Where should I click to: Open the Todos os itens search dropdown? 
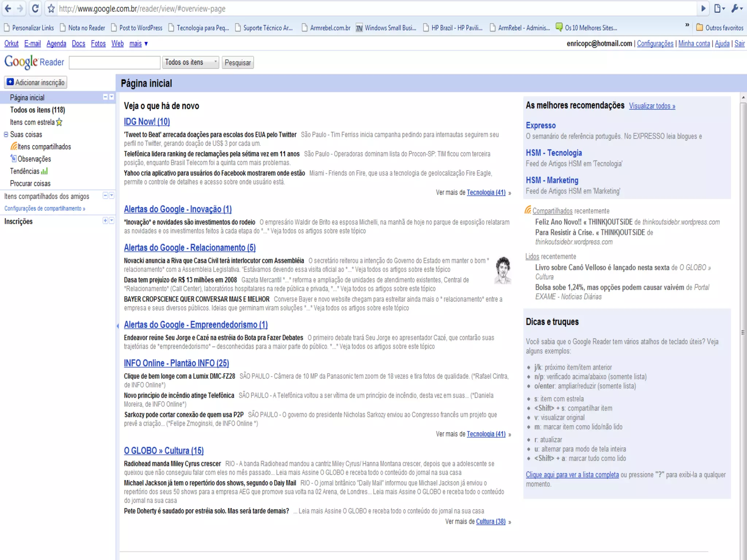click(x=190, y=62)
